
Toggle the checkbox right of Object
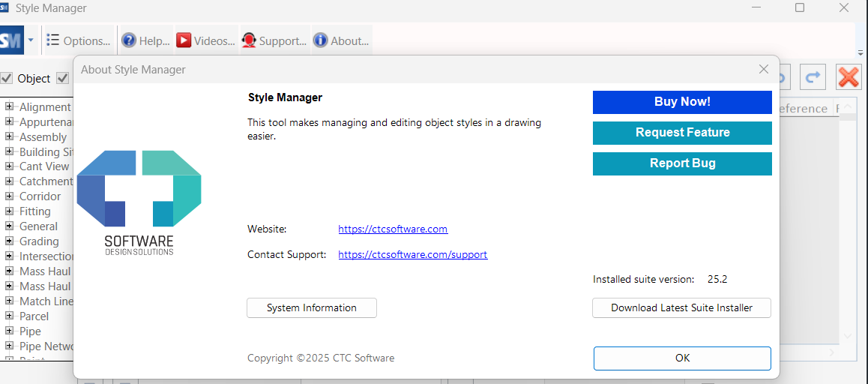(62, 78)
